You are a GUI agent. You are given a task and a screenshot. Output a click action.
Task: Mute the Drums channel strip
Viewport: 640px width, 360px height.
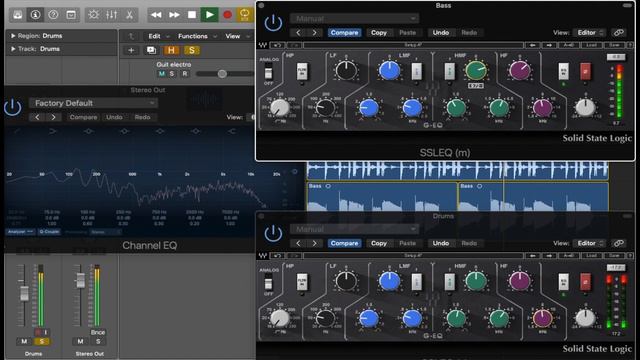pos(24,342)
